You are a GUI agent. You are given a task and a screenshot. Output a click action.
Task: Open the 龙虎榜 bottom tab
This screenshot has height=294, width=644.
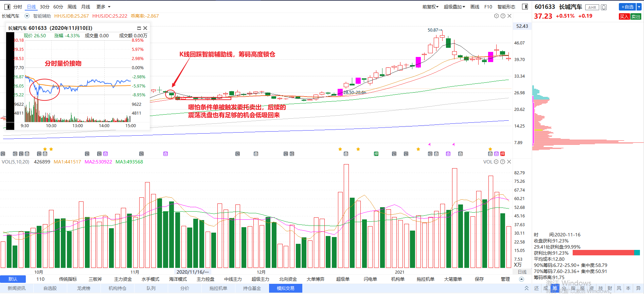(x=84, y=288)
